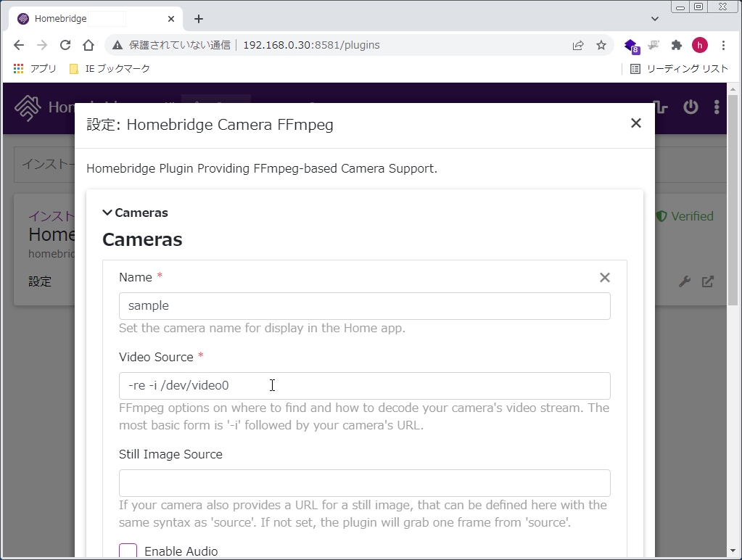Click the Homebridge power icon
742x560 pixels.
[x=691, y=107]
